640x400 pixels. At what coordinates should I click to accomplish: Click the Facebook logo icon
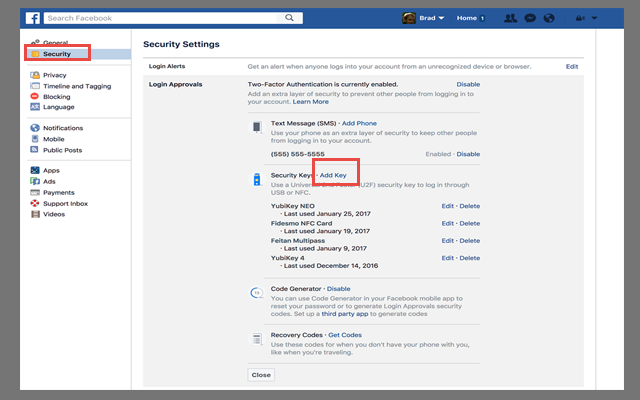coord(33,18)
